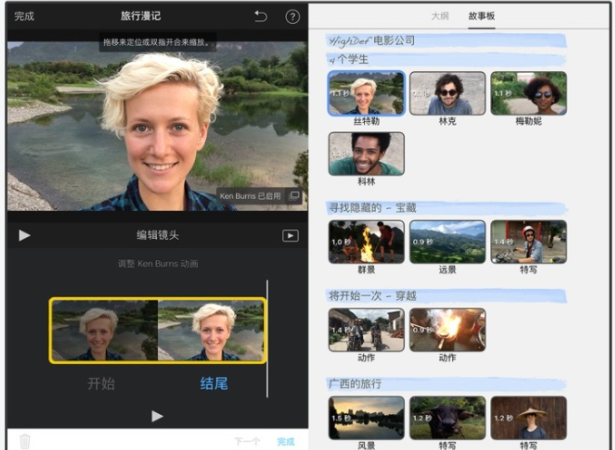
Task: Switch to the 大纲 tab
Action: tap(439, 17)
